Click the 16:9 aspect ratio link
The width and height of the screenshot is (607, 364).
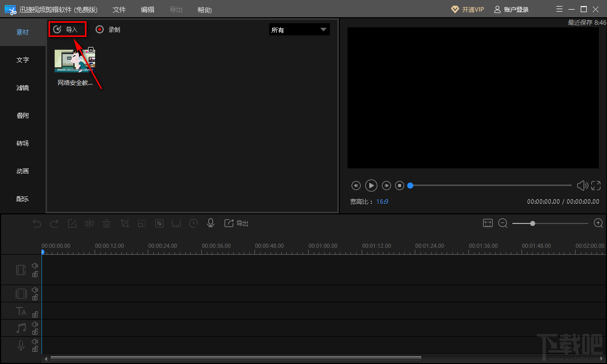[382, 202]
